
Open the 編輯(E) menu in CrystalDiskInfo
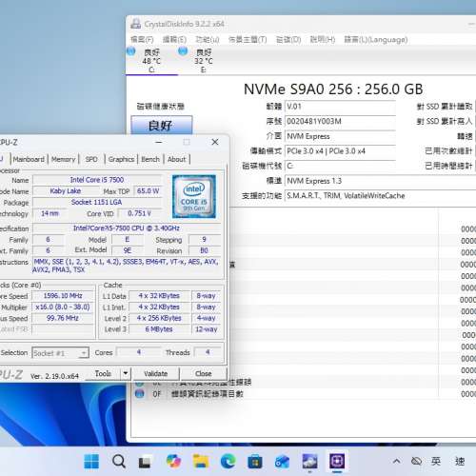tap(174, 40)
